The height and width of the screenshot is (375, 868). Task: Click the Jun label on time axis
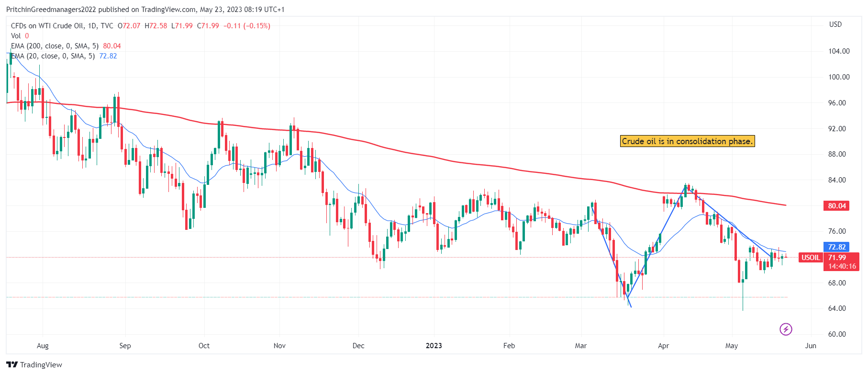811,346
